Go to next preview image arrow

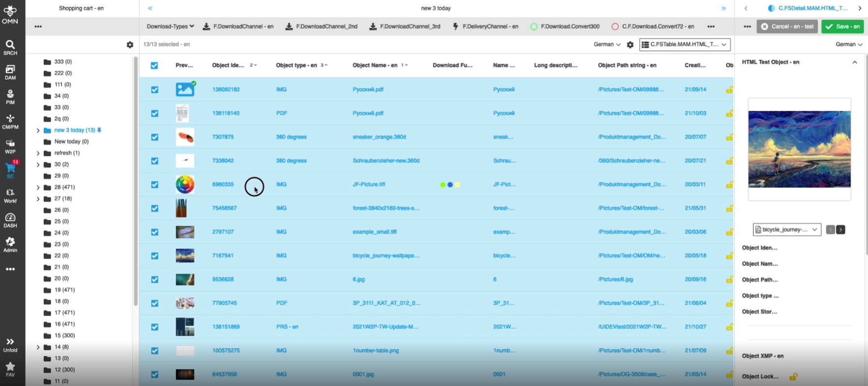point(840,230)
